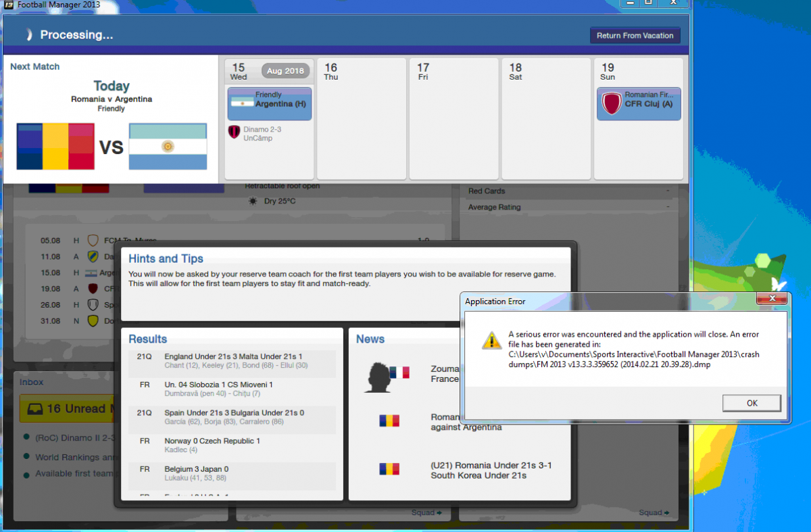Select the Thursday 16 calendar day
Image resolution: width=811 pixels, height=532 pixels.
click(362, 118)
